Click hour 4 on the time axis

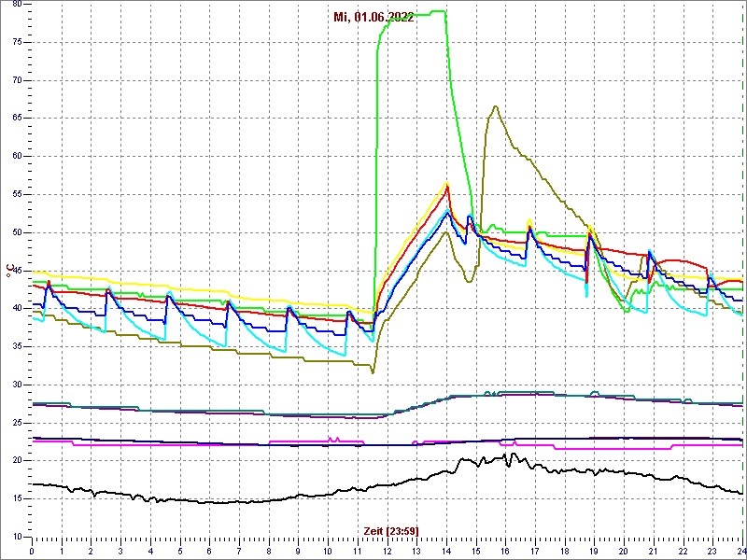(150, 552)
